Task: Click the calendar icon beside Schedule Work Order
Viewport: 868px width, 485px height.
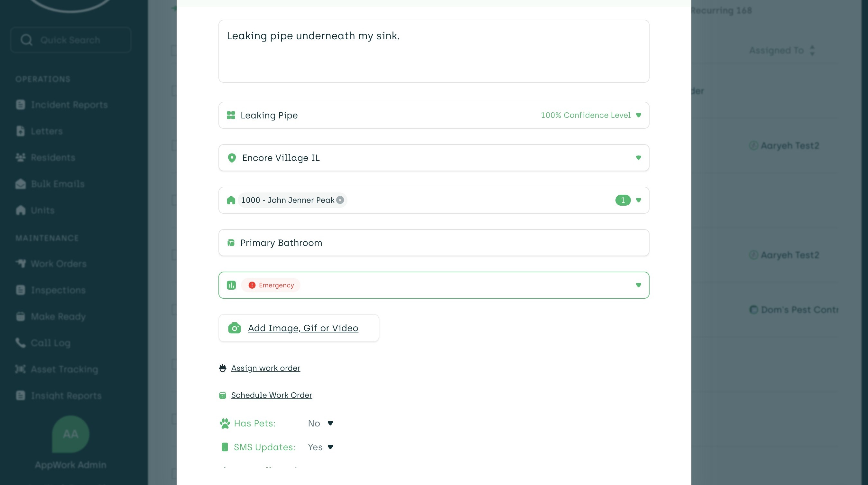Action: point(223,395)
